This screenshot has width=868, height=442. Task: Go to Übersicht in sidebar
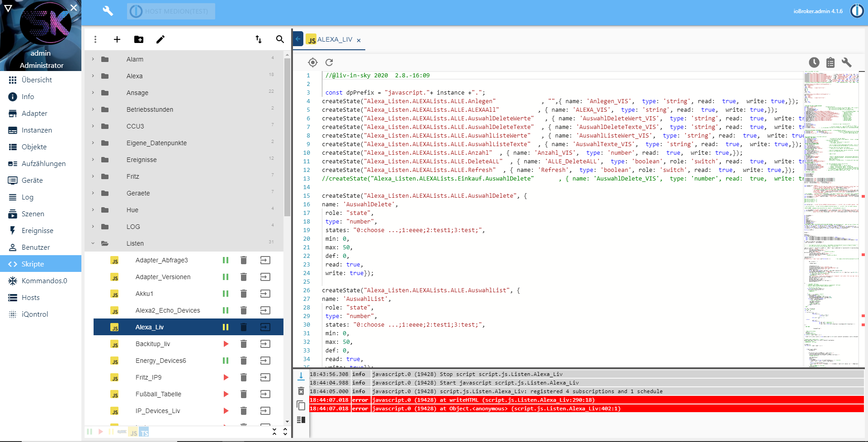[41, 80]
